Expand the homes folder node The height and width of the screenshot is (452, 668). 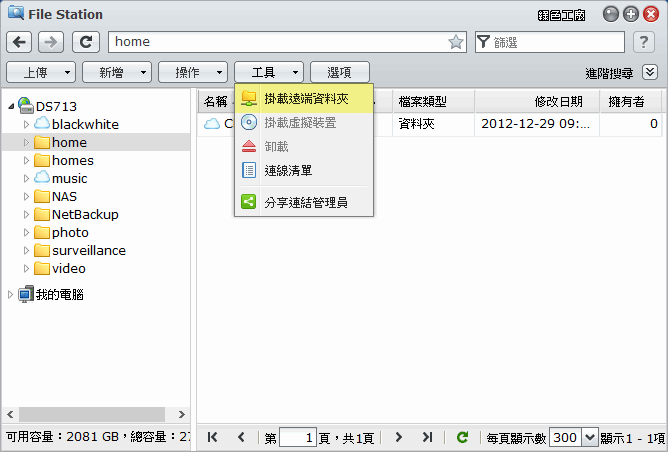pyautogui.click(x=26, y=160)
